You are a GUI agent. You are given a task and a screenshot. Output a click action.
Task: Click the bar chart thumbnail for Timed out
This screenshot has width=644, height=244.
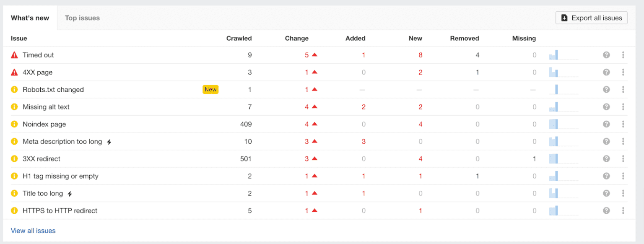tap(563, 55)
